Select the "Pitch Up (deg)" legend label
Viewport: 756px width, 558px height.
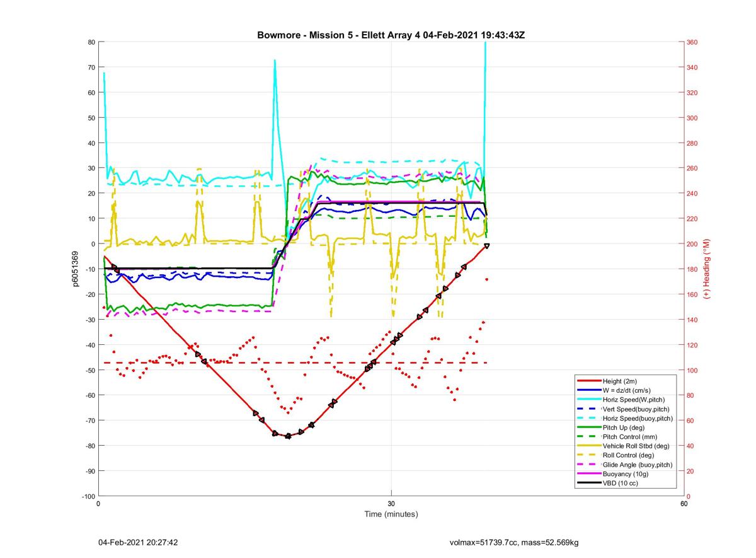coord(624,427)
